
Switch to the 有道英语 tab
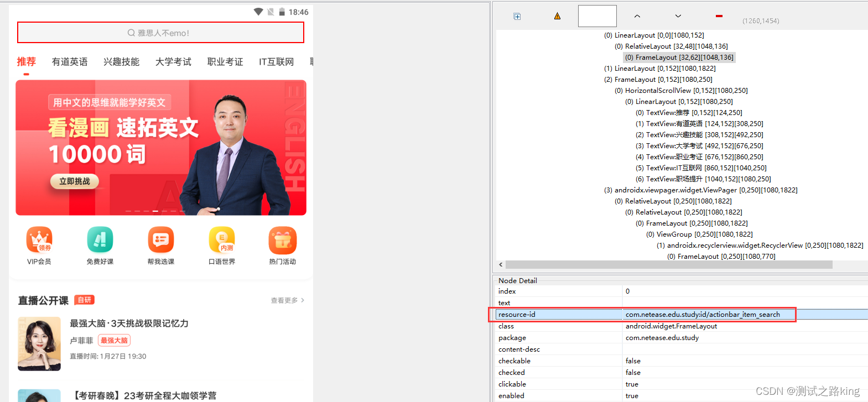pyautogui.click(x=70, y=62)
